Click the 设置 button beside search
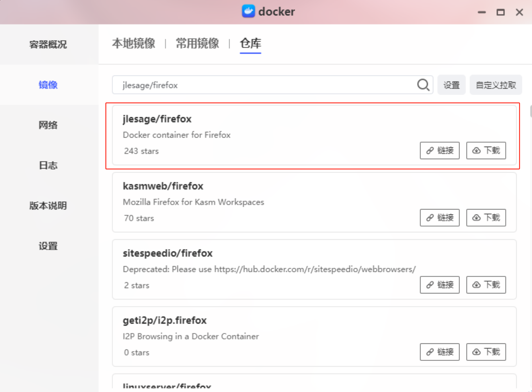The width and height of the screenshot is (532, 392). [x=451, y=85]
